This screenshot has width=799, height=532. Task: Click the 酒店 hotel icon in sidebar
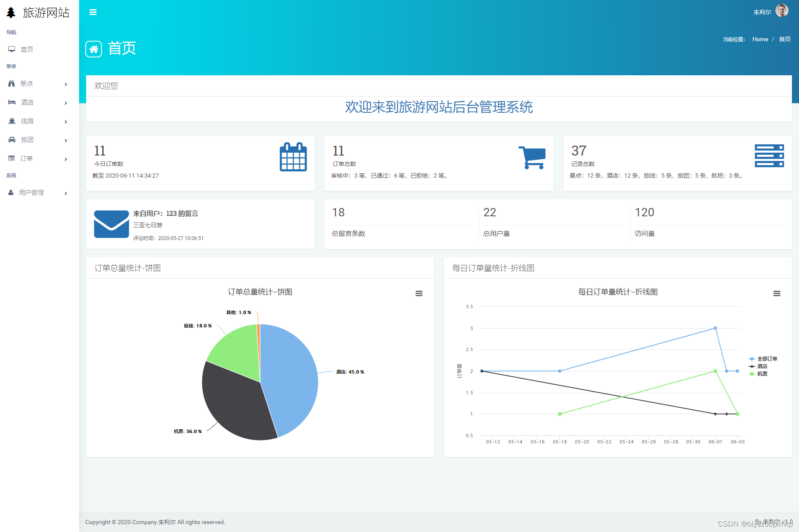pyautogui.click(x=12, y=102)
